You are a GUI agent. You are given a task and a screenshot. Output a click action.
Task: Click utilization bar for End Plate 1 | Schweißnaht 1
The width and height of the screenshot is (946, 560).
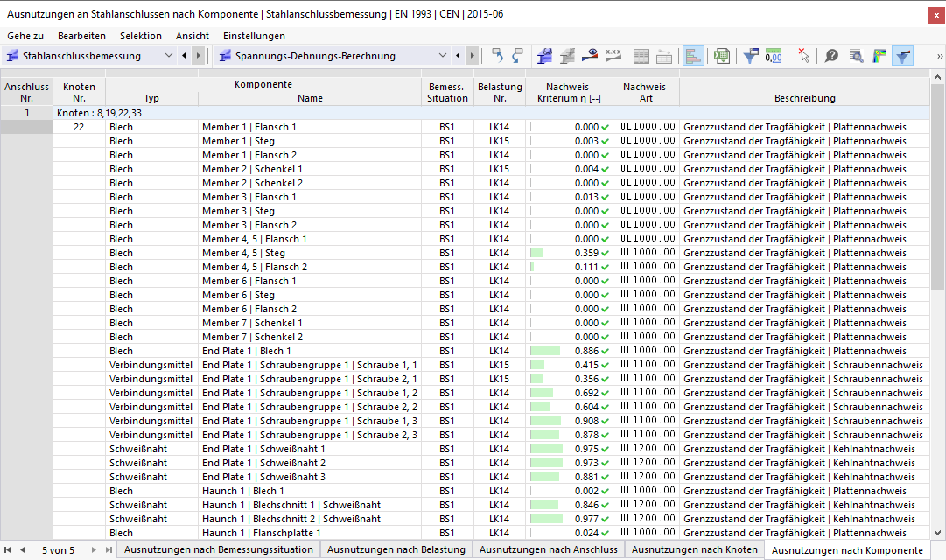coord(546,449)
